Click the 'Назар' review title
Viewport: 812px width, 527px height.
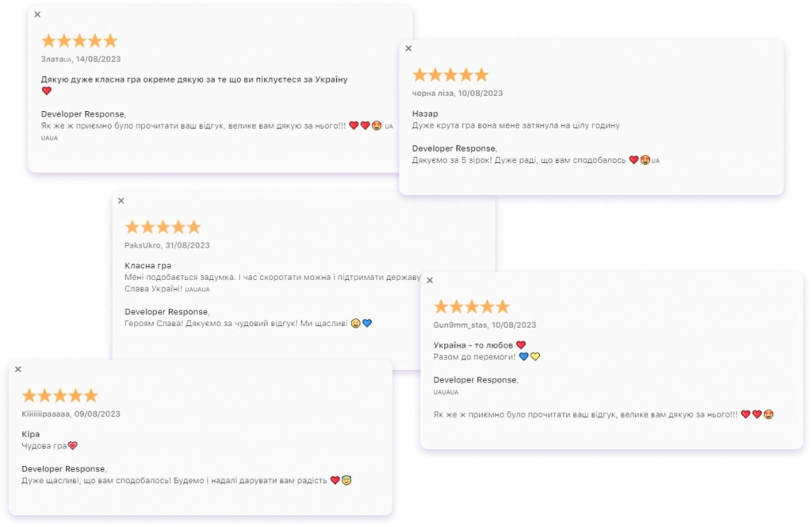[x=425, y=113]
